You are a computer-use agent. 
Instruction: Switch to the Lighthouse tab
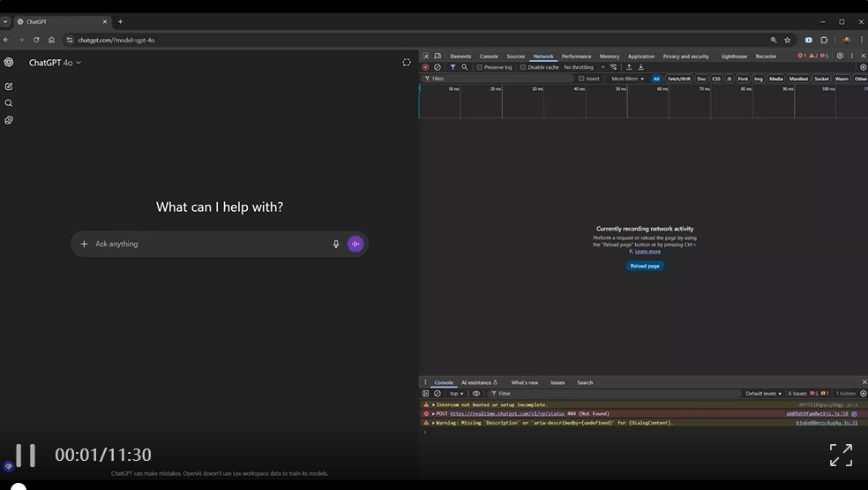click(x=734, y=56)
